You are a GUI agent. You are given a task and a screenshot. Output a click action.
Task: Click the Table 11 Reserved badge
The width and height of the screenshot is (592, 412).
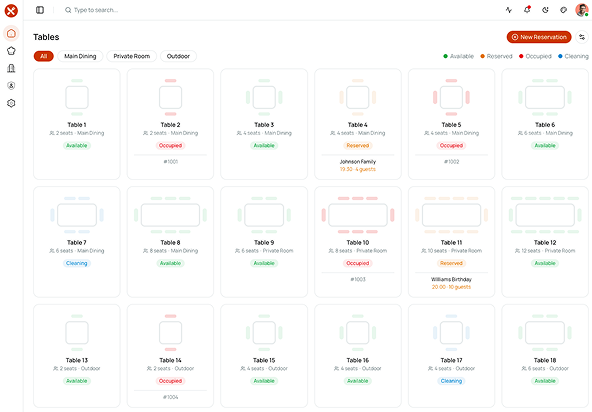point(451,263)
